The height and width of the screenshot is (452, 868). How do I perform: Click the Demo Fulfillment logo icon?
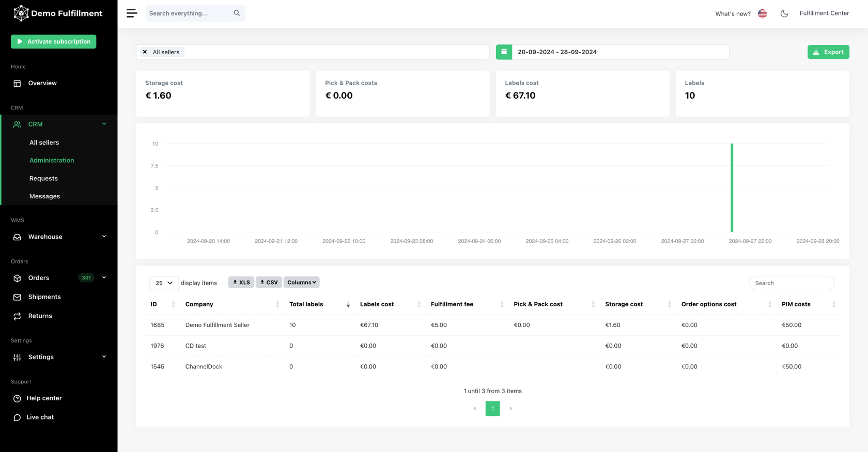pos(21,13)
